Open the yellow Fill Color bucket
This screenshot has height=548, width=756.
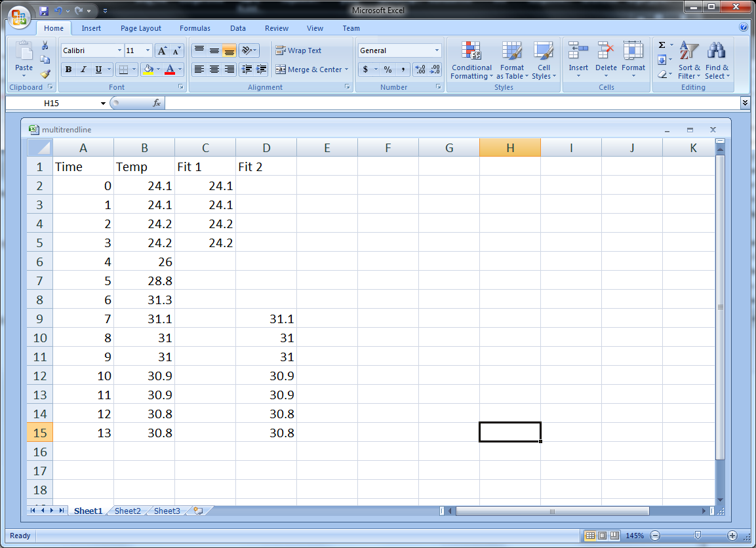(148, 69)
